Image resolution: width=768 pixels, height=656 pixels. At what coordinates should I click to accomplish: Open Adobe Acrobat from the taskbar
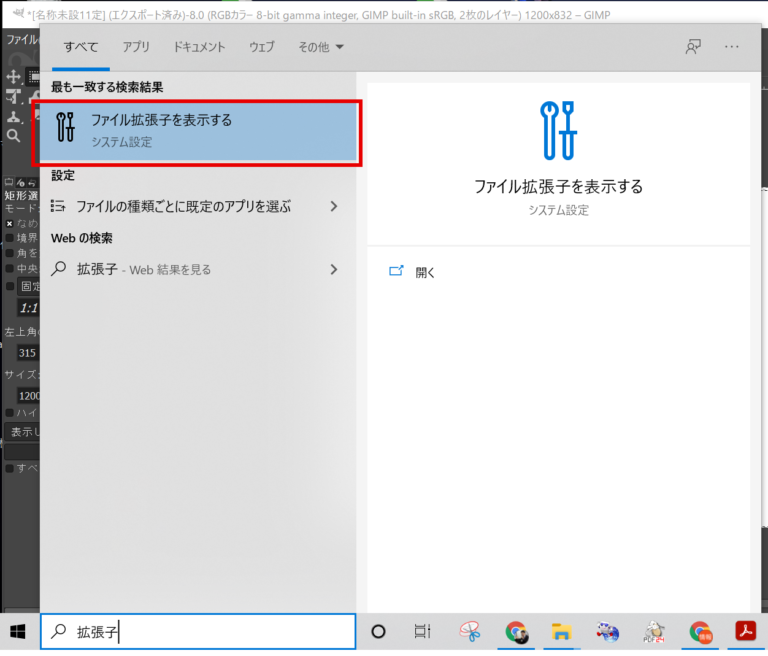[x=745, y=631]
